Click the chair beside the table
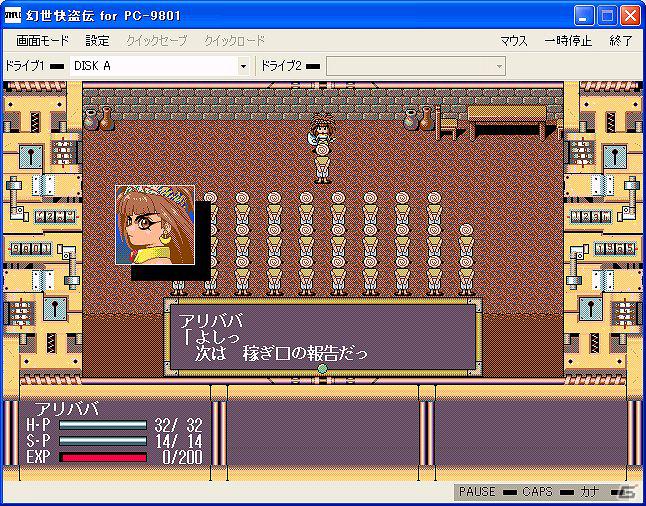The image size is (646, 506). click(448, 123)
